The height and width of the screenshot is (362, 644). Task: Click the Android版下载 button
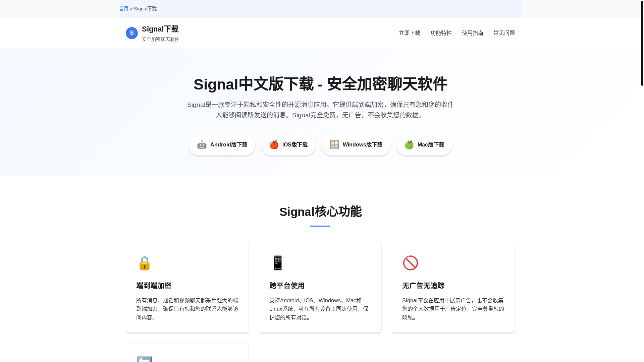pyautogui.click(x=222, y=145)
